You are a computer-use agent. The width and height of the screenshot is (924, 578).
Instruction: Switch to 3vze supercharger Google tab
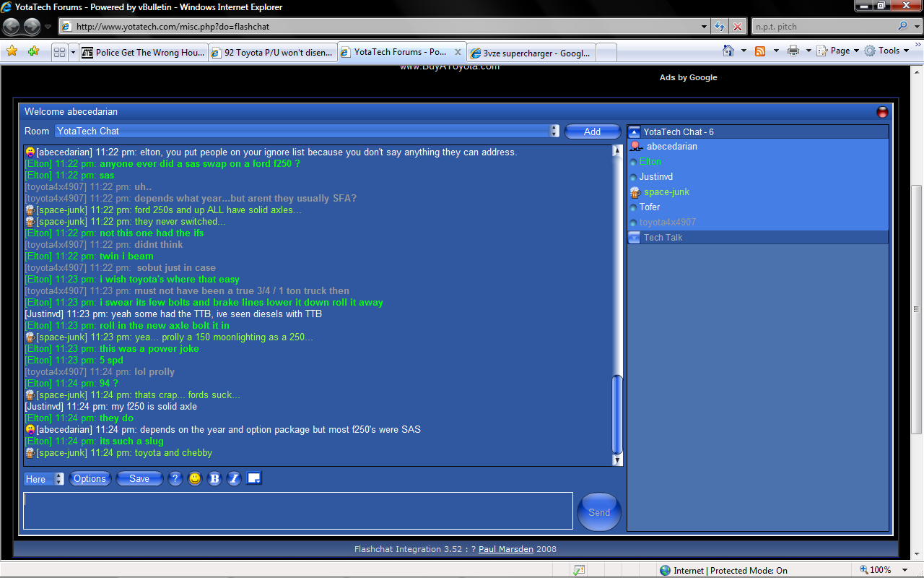(x=532, y=53)
